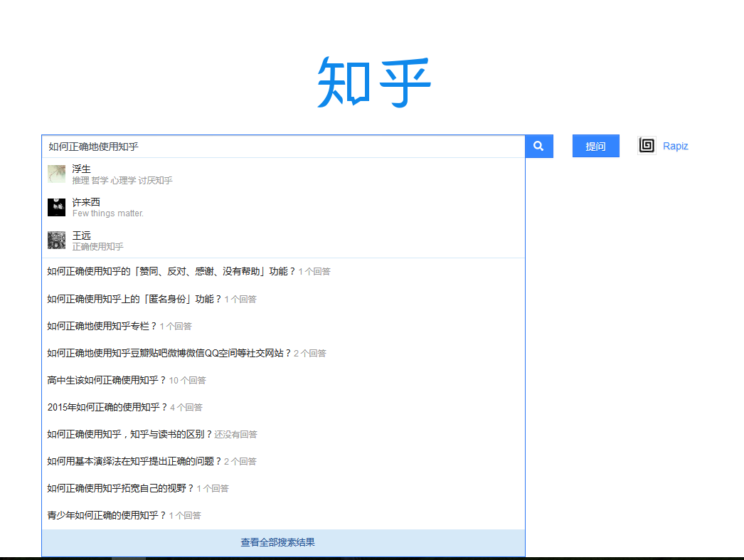Open question 知乎与读书的区别
This screenshot has width=744, height=560.
(x=283, y=434)
